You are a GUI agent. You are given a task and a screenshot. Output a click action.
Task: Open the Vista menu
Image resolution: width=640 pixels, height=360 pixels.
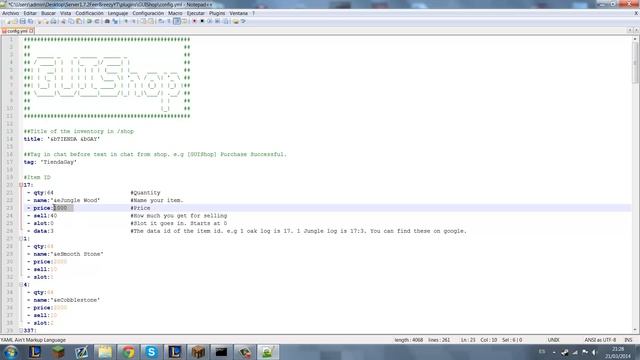(x=65, y=13)
